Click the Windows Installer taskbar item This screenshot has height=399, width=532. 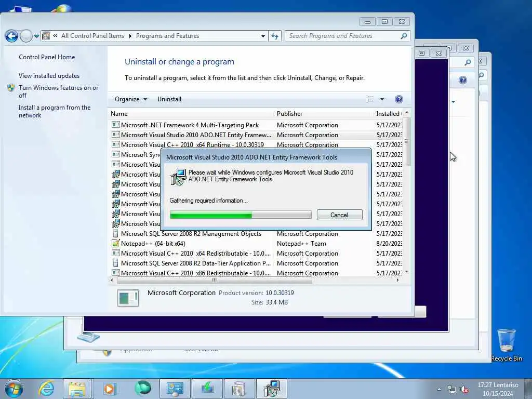point(272,389)
